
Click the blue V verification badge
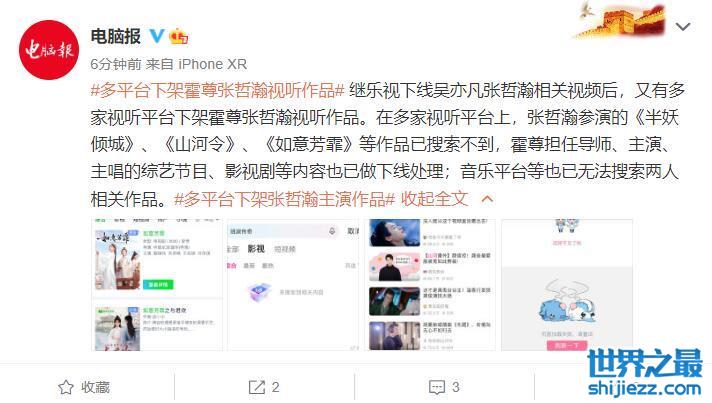[x=157, y=36]
